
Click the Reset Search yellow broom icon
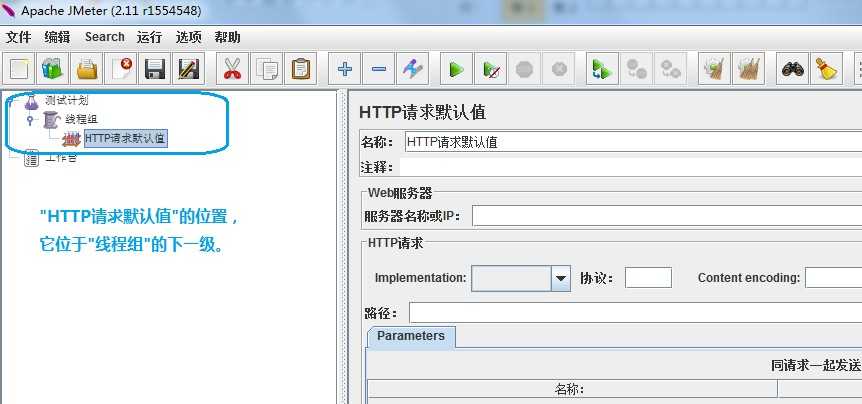[826, 69]
